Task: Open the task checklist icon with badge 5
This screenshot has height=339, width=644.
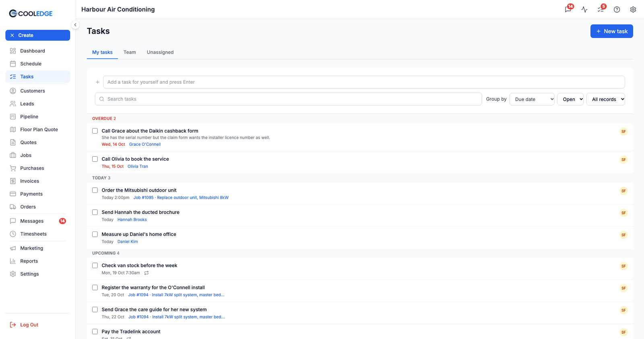Action: [601, 9]
